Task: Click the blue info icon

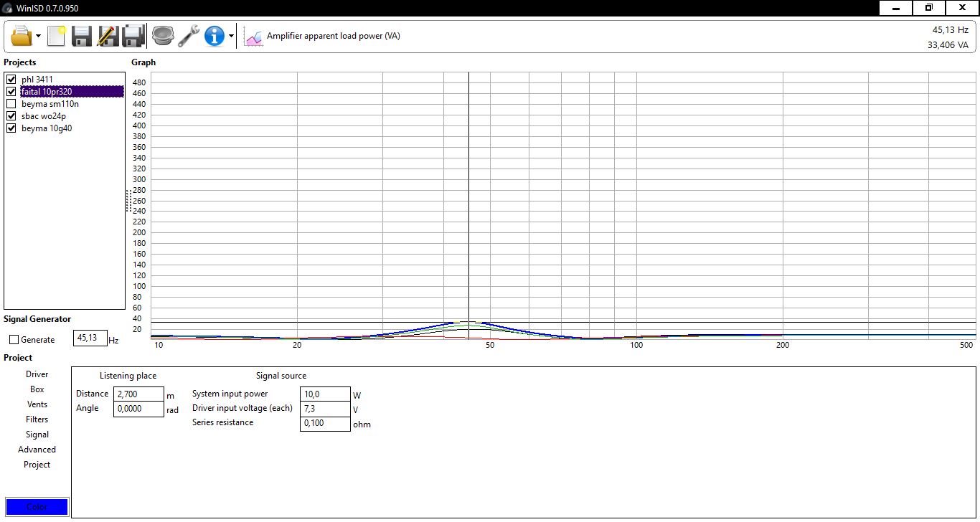Action: 215,35
